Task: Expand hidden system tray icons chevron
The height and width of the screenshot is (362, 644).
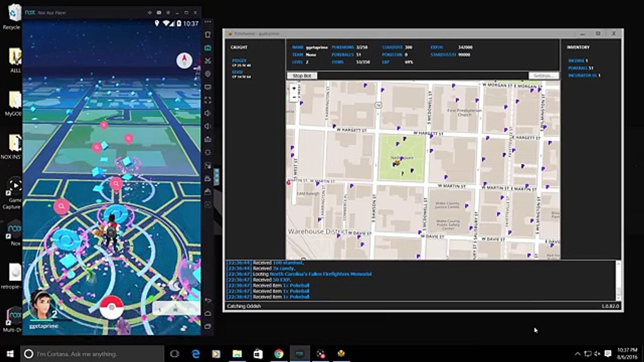Action: click(577, 354)
